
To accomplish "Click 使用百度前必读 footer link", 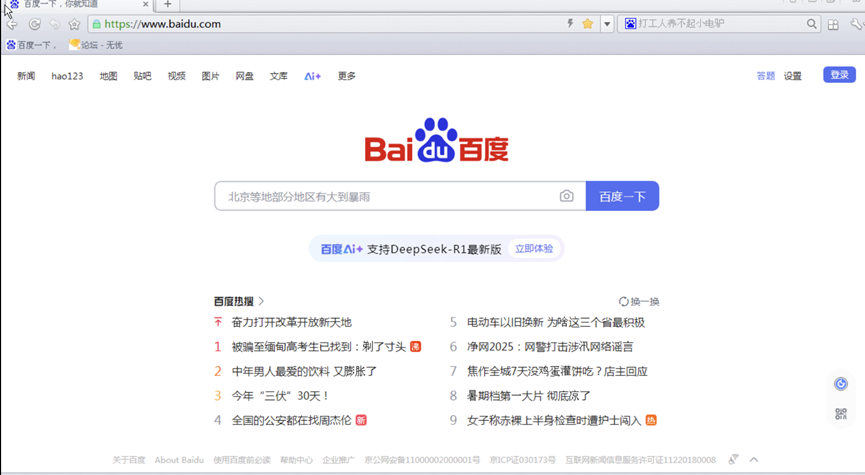I will (242, 460).
